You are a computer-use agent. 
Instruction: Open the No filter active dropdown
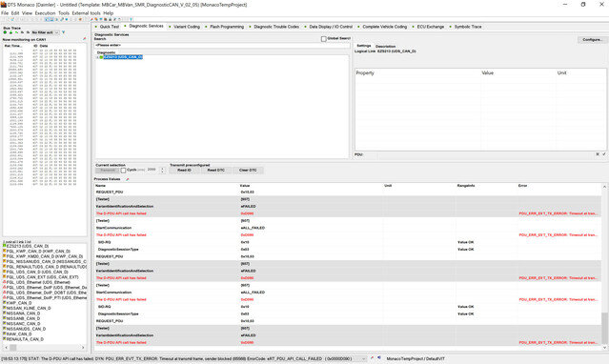point(46,32)
